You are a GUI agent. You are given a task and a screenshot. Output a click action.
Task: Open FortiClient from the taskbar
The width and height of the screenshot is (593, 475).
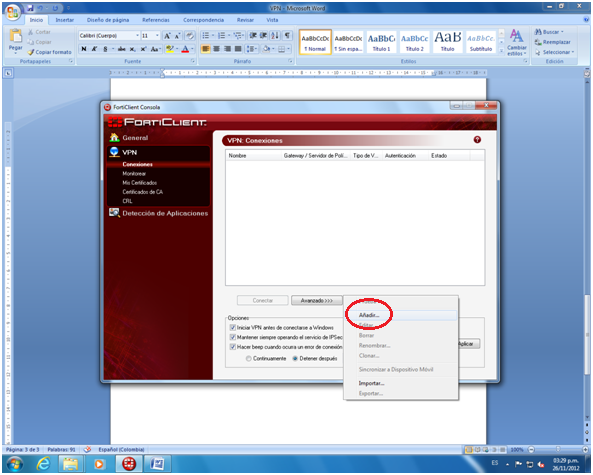pyautogui.click(x=128, y=463)
